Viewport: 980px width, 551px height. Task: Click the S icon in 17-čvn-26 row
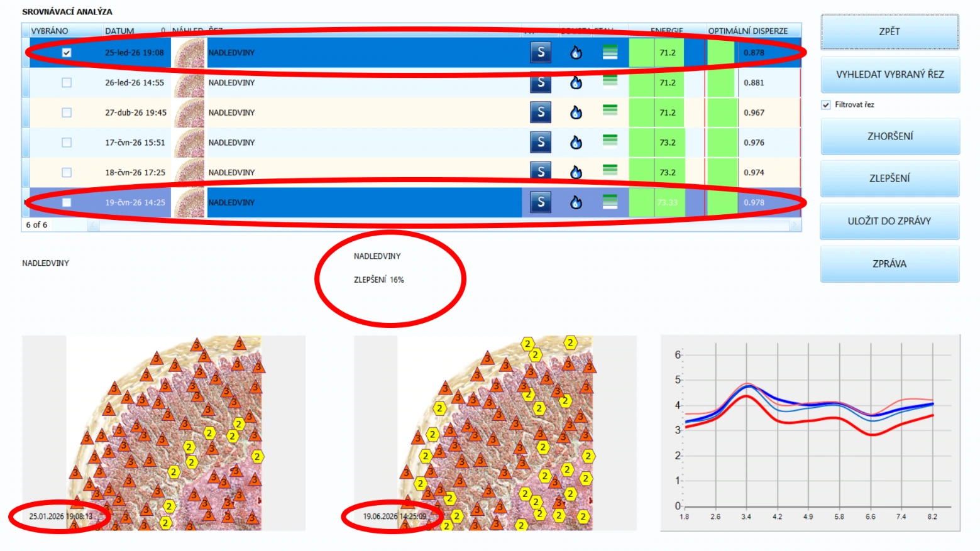point(541,142)
